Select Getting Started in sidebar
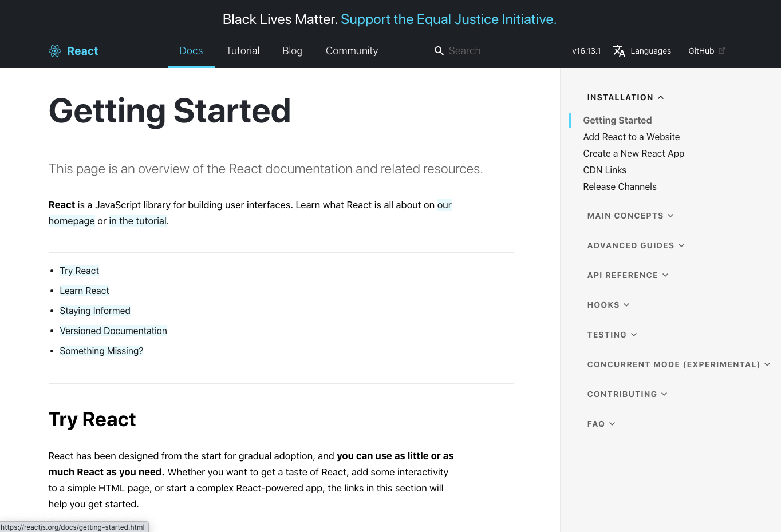Viewport: 781px width, 532px height. [x=617, y=120]
